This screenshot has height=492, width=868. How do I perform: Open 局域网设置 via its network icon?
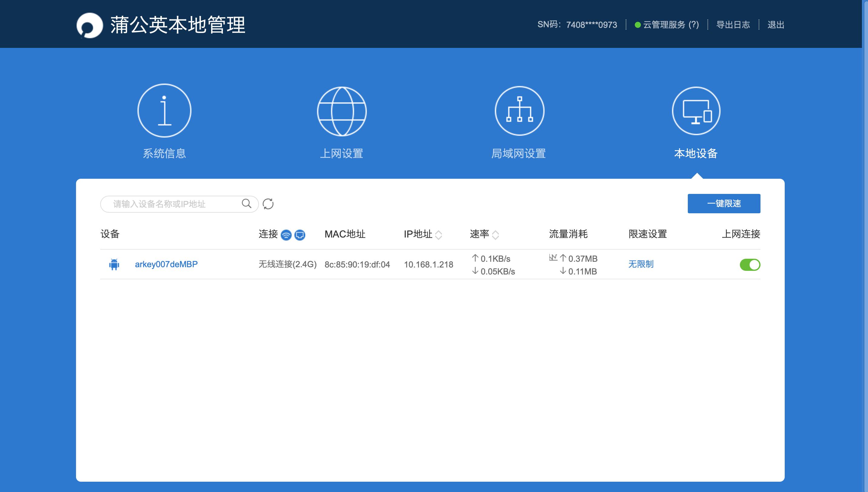tap(519, 111)
